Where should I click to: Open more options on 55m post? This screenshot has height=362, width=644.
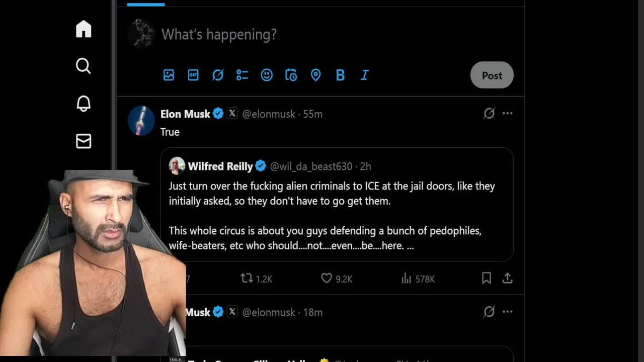tap(507, 114)
